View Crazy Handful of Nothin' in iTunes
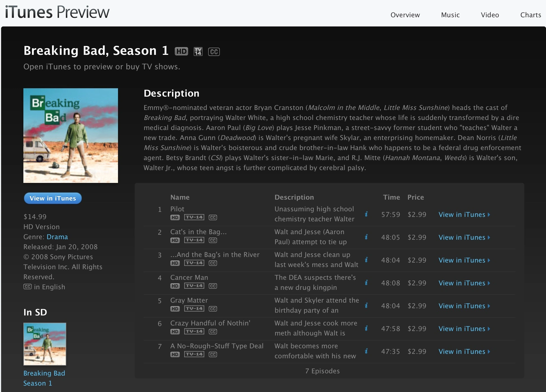 (464, 329)
